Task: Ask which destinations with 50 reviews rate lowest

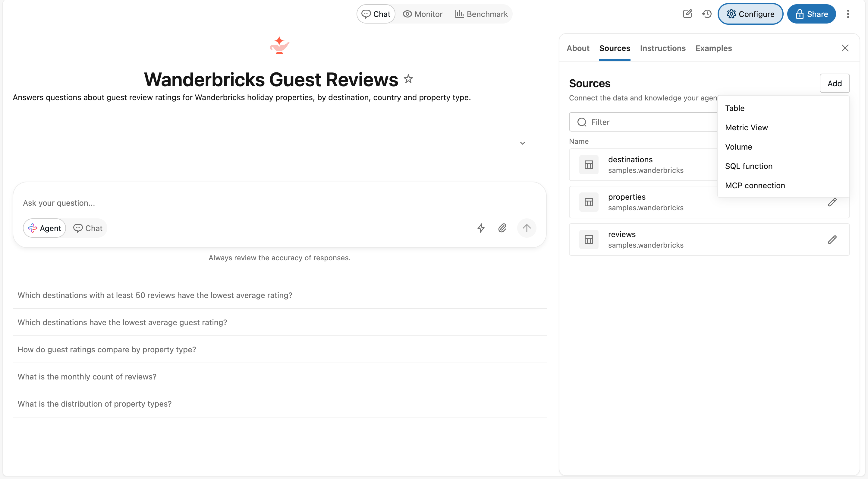Action: coord(279,295)
